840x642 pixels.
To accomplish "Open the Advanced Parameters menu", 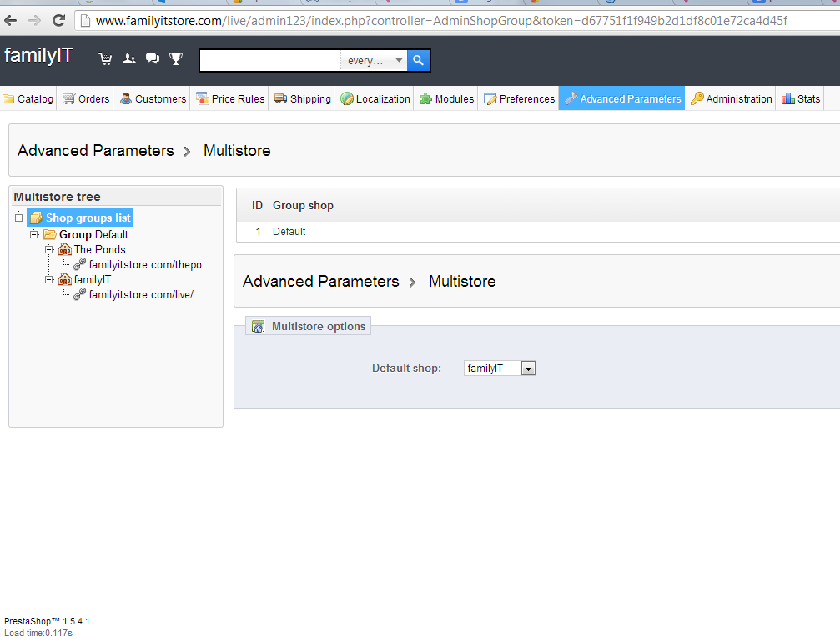I will click(622, 98).
